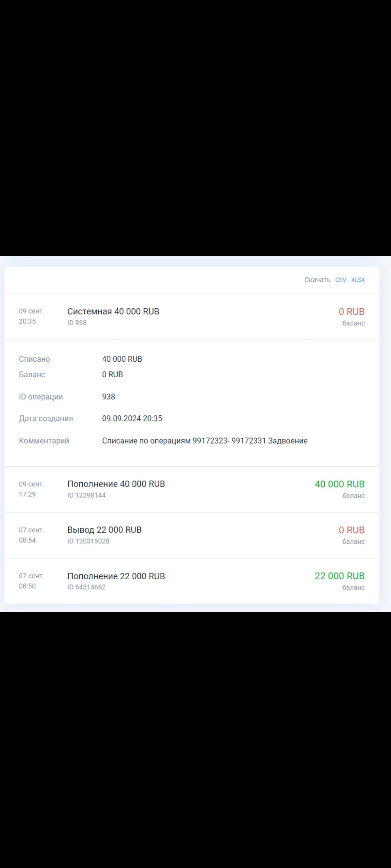The width and height of the screenshot is (391, 868).
Task: Click the ID 938 subtitle text
Action: 77,323
